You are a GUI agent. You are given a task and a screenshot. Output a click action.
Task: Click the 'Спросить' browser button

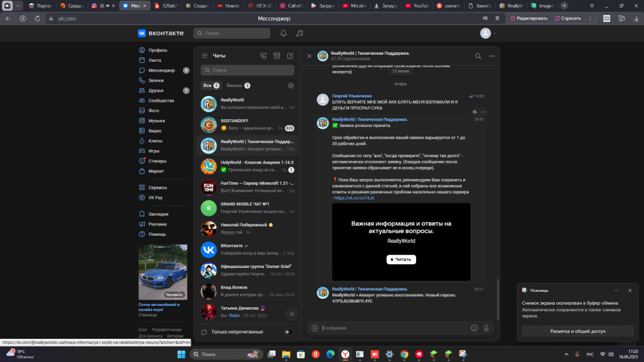tap(567, 19)
